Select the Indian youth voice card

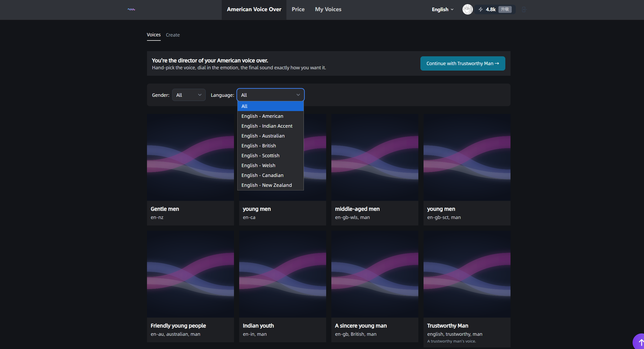282,286
